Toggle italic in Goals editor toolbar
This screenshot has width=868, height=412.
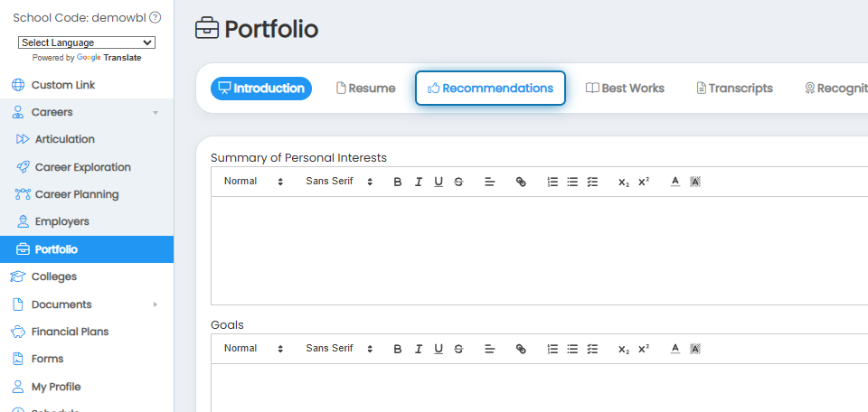(418, 349)
